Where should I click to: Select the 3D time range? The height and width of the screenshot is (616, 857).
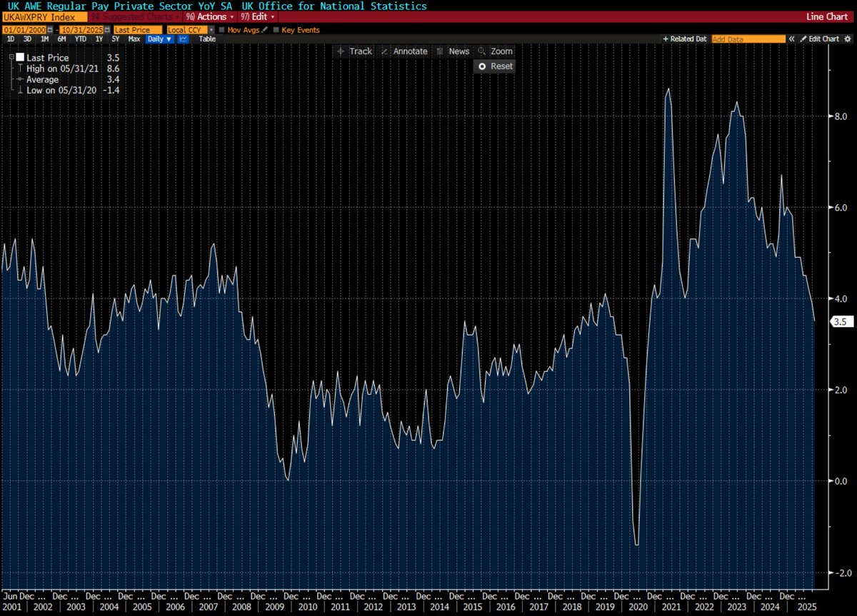click(x=29, y=39)
